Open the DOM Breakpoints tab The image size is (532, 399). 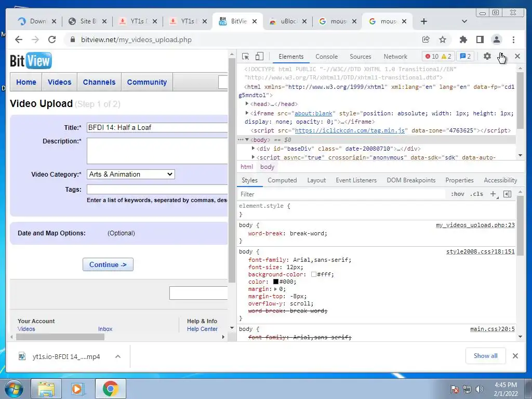pyautogui.click(x=411, y=180)
